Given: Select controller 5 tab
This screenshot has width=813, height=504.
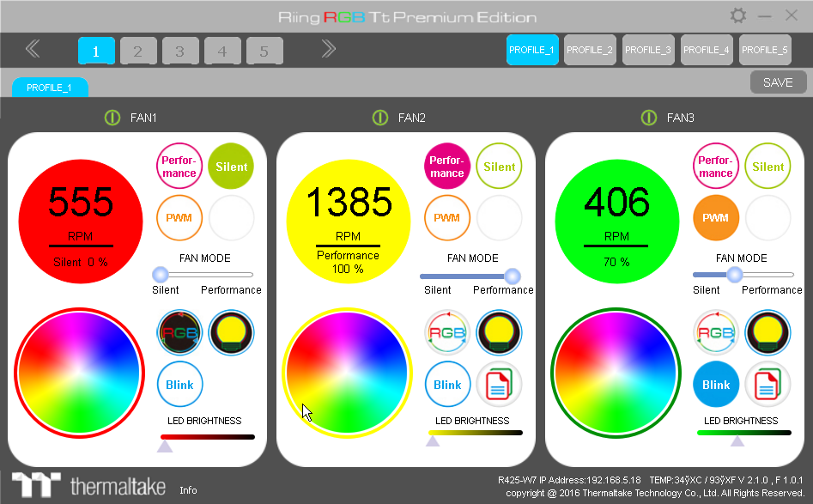Looking at the screenshot, I should [x=264, y=51].
